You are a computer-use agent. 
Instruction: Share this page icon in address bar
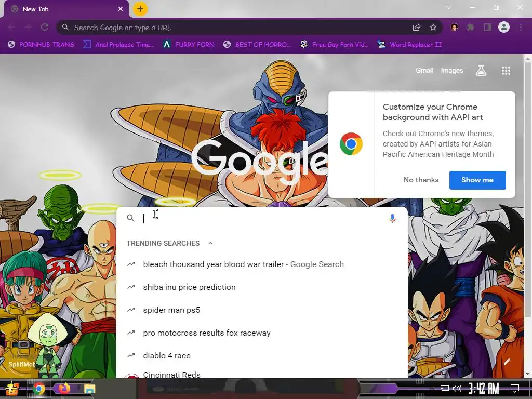tap(417, 28)
